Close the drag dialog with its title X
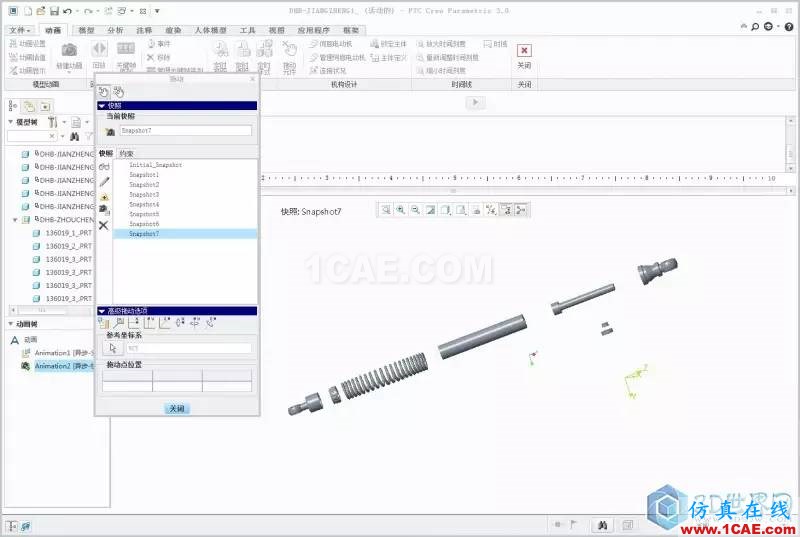800x537 pixels. 253,79
